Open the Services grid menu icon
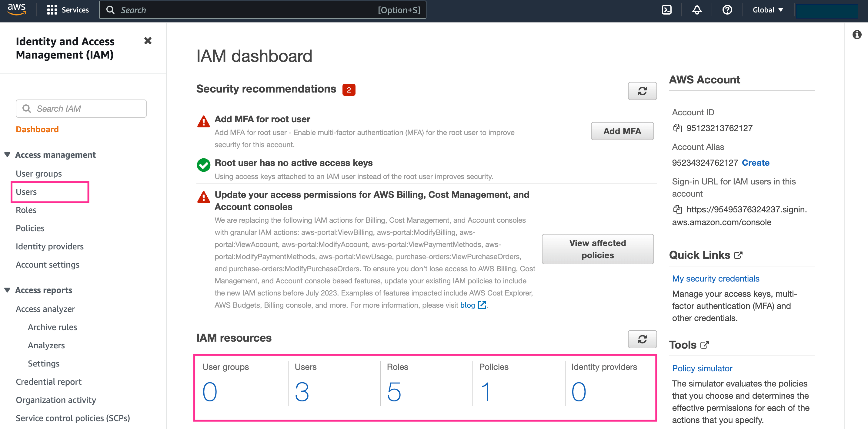The width and height of the screenshot is (868, 429). pyautogui.click(x=52, y=10)
